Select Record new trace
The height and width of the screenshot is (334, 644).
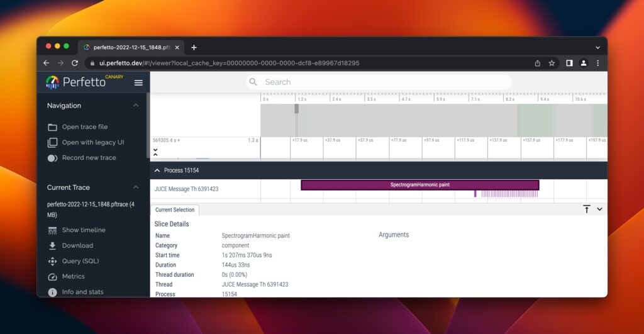tap(89, 158)
